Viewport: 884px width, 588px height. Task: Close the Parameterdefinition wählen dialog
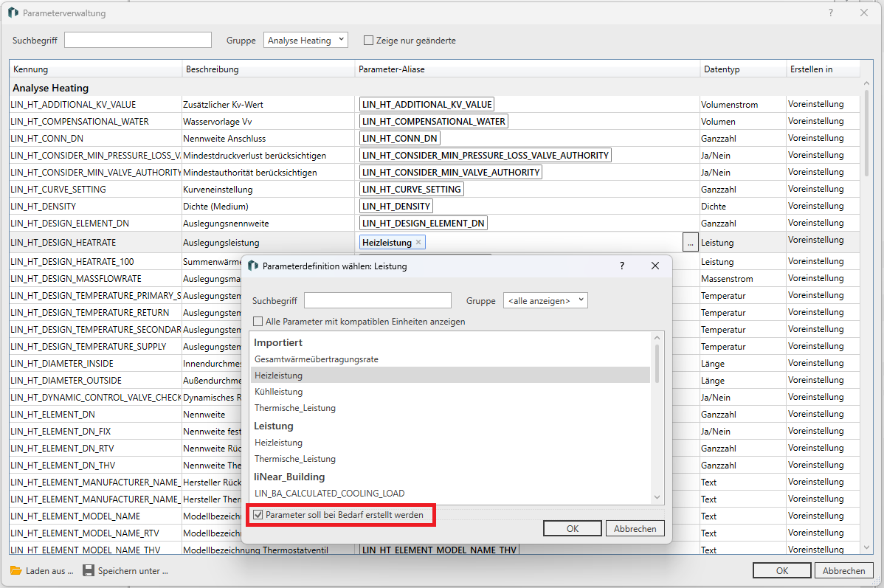click(x=655, y=266)
